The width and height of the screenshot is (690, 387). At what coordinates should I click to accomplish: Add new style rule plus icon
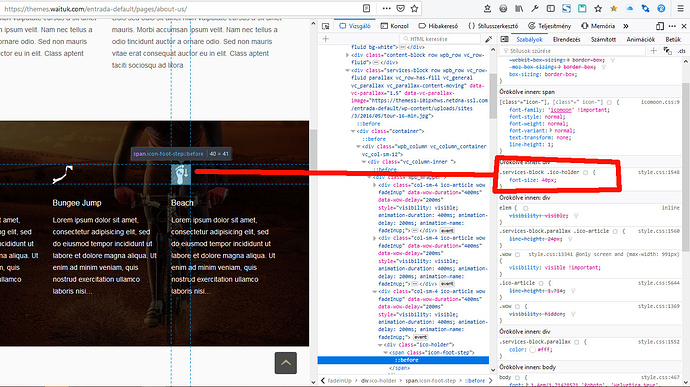pyautogui.click(x=653, y=51)
